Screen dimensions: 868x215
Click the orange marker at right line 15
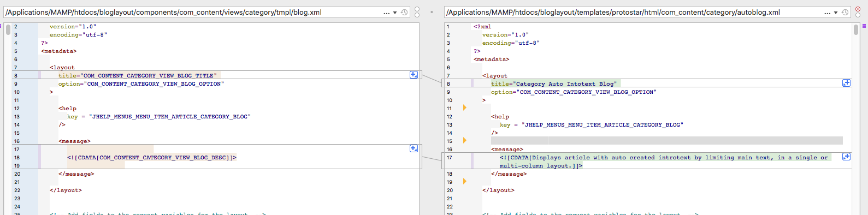[465, 140]
